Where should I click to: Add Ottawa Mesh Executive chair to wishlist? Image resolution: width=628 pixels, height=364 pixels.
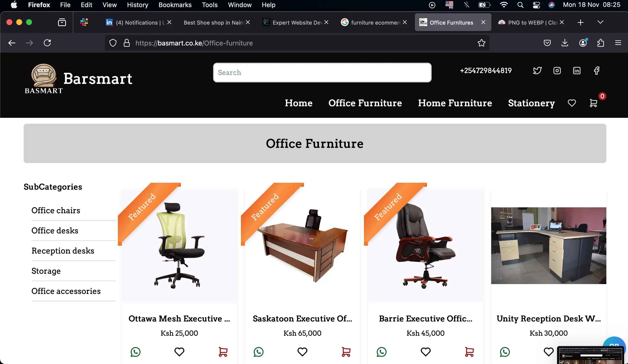179,352
